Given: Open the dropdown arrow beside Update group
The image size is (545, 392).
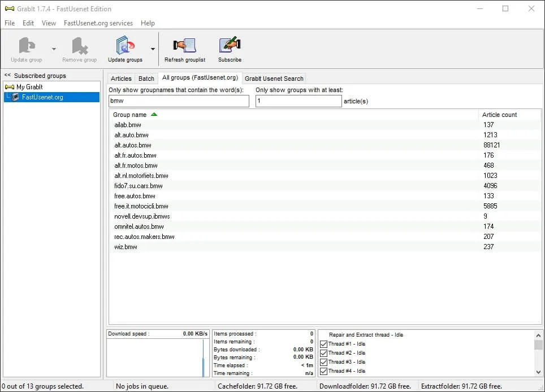Looking at the screenshot, I should coord(54,49).
